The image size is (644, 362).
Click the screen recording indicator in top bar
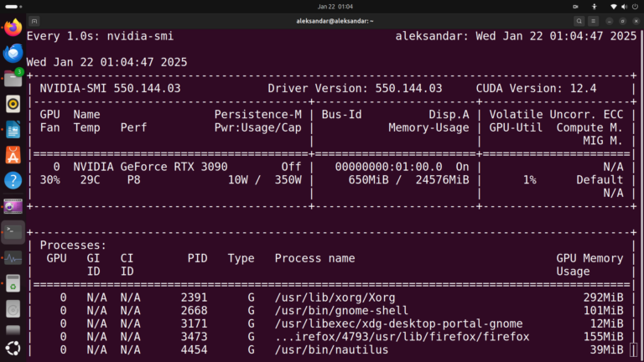[575, 7]
